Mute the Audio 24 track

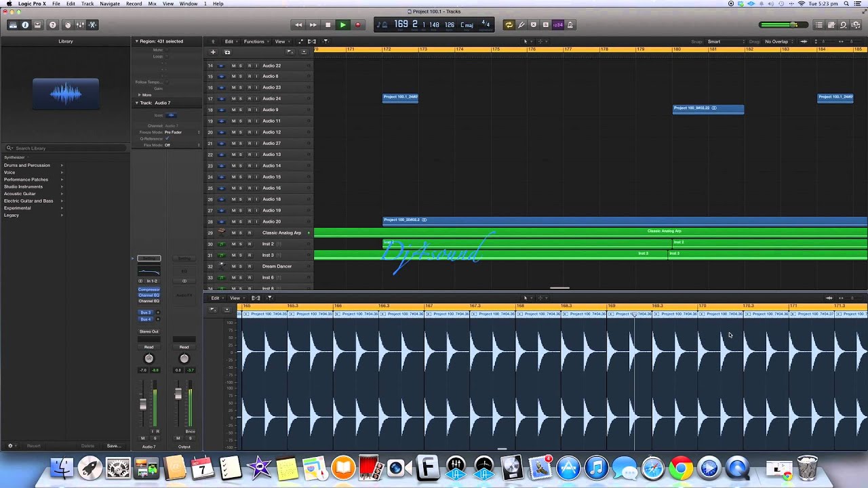233,98
